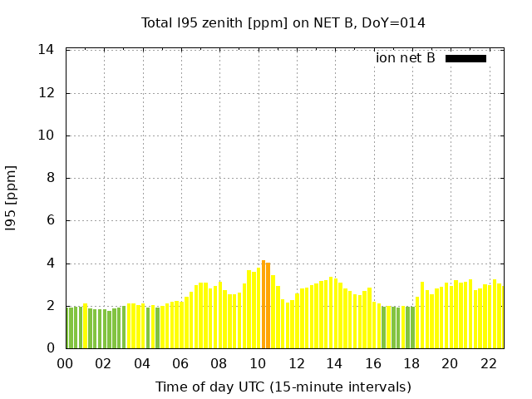This screenshot has width=532, height=399.
Task: Click the 'ion net B' legend label
Action: (x=405, y=58)
